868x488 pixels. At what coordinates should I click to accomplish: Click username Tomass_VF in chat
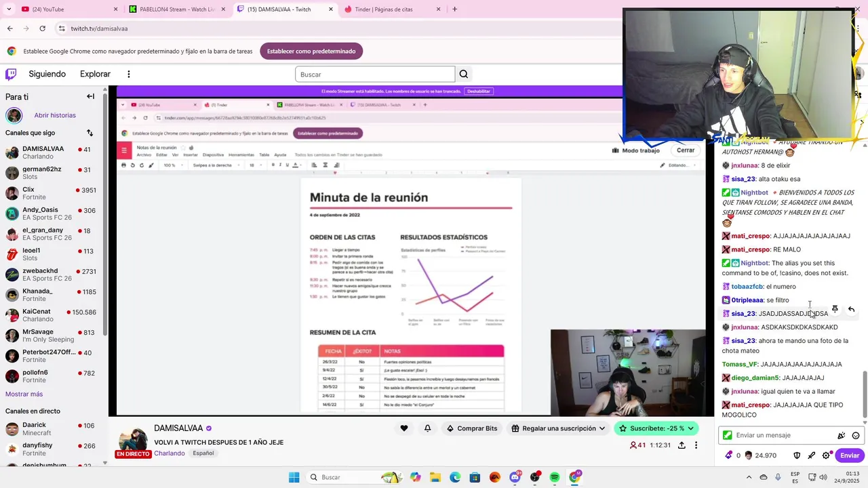(x=740, y=364)
